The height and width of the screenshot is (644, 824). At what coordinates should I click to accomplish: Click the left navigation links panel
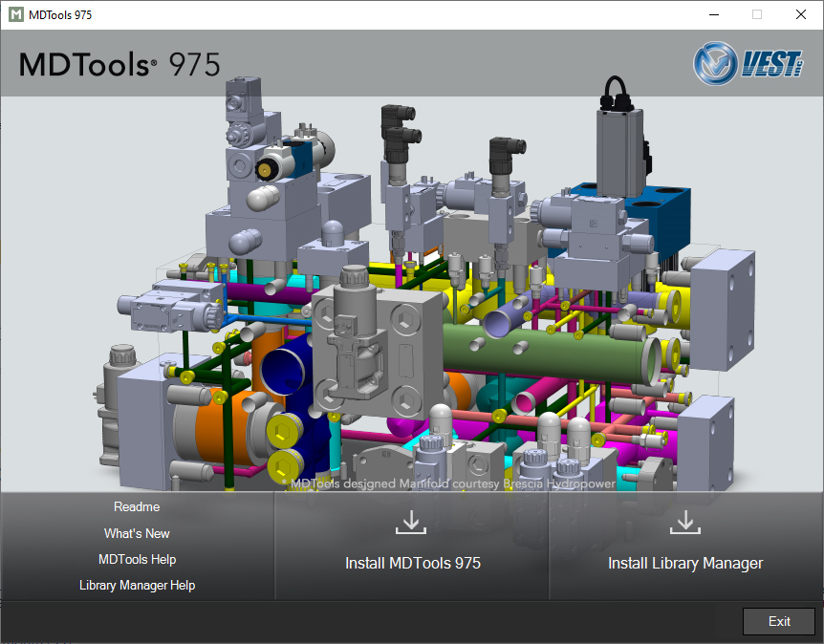[x=136, y=547]
